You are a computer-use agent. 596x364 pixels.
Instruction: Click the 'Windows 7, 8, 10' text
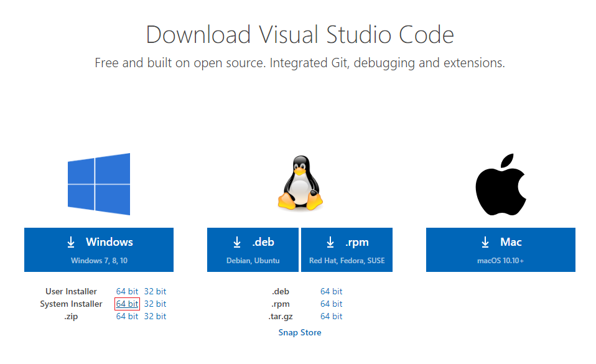point(99,261)
